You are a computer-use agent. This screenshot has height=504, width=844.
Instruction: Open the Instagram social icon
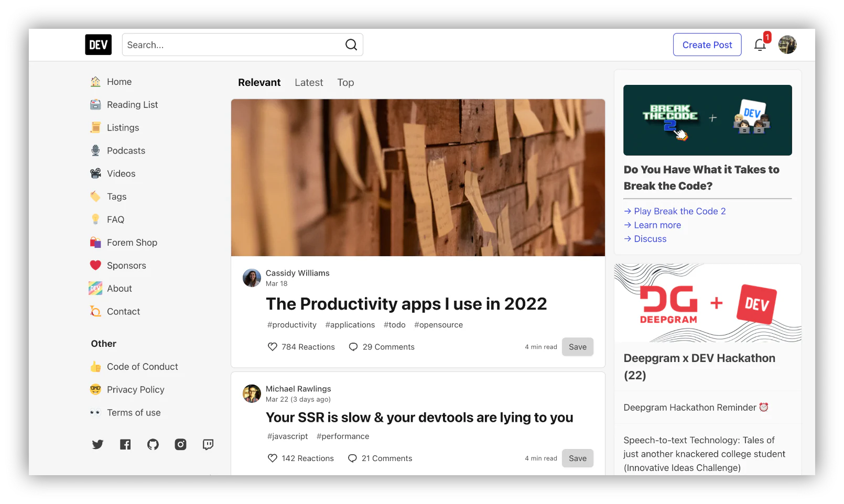click(180, 444)
